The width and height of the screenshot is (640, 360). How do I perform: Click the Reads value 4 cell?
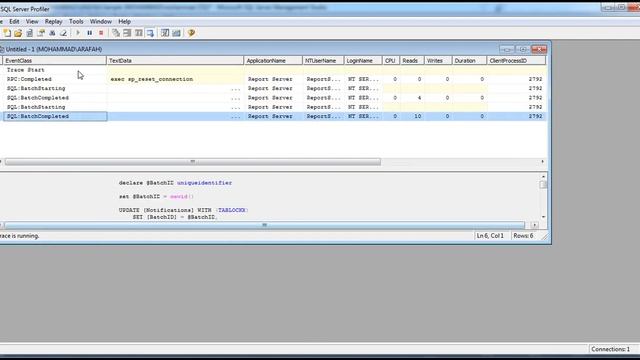tap(412, 98)
